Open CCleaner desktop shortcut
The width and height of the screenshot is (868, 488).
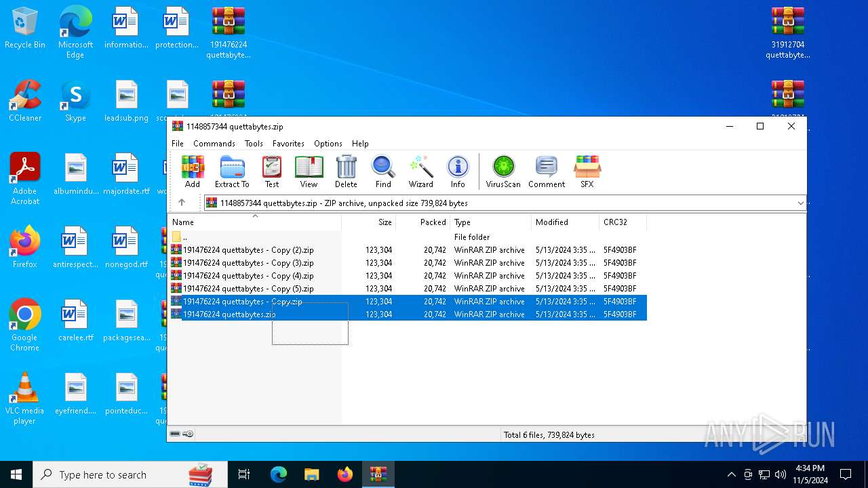pos(25,102)
